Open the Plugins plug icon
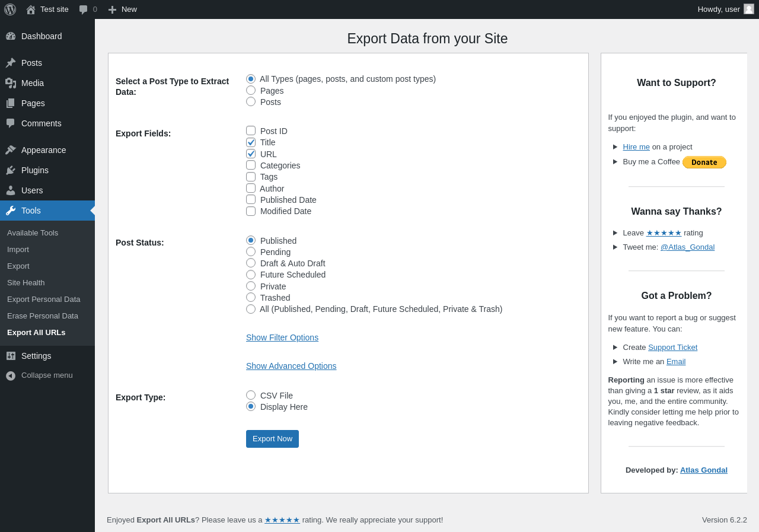The height and width of the screenshot is (532, 759). [11, 170]
